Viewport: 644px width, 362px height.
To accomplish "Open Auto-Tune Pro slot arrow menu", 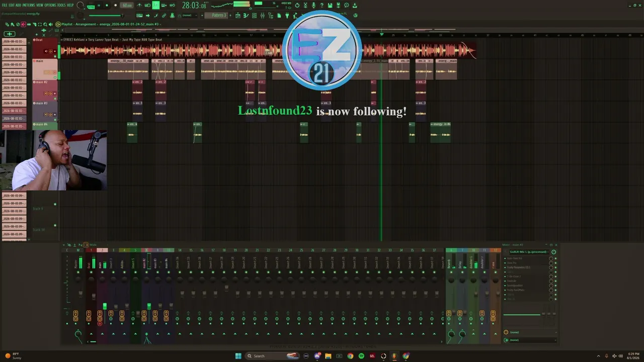I will click(x=505, y=258).
